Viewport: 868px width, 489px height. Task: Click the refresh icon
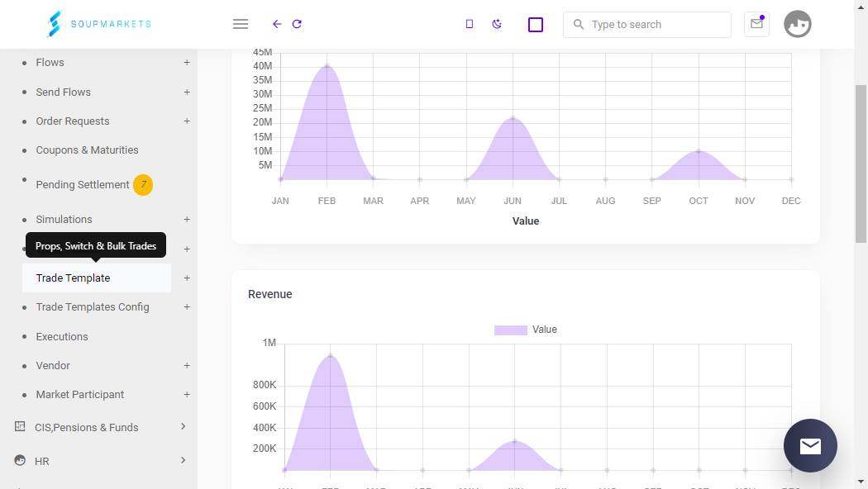297,24
